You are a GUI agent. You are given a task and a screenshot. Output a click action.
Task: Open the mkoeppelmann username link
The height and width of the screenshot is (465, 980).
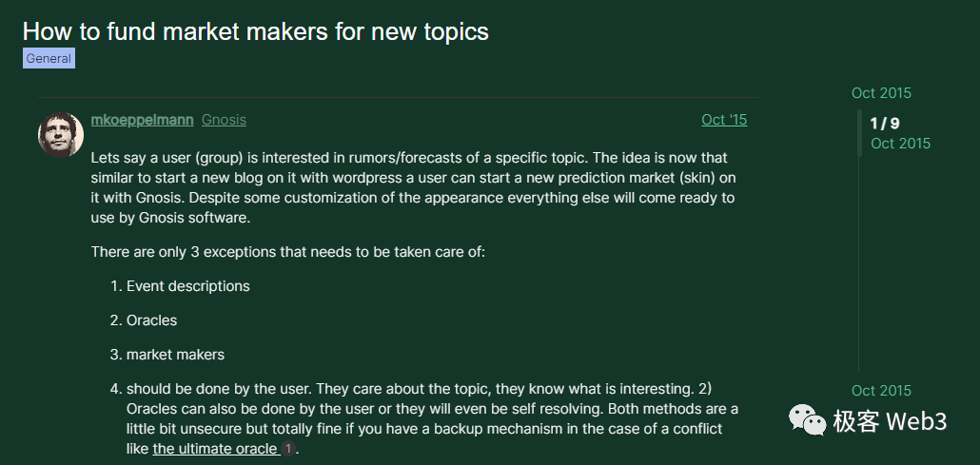(142, 120)
